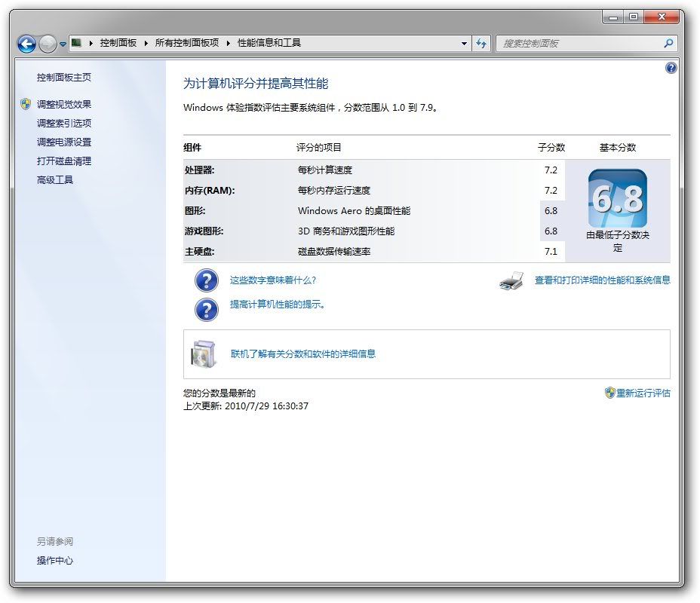The width and height of the screenshot is (700, 603).
Task: Minimize the window
Action: (613, 17)
